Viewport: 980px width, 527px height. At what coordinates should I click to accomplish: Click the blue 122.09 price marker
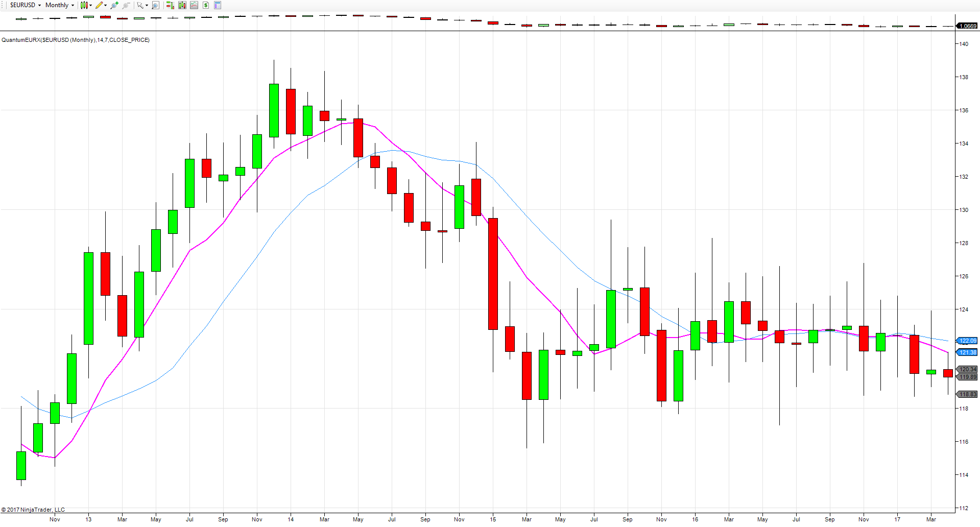tap(967, 341)
